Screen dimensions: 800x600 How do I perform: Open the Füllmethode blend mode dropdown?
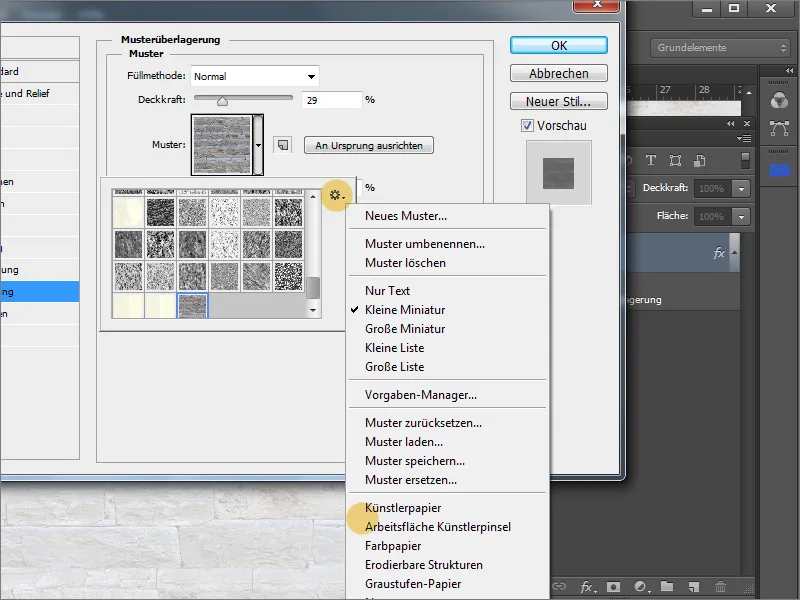click(x=255, y=76)
